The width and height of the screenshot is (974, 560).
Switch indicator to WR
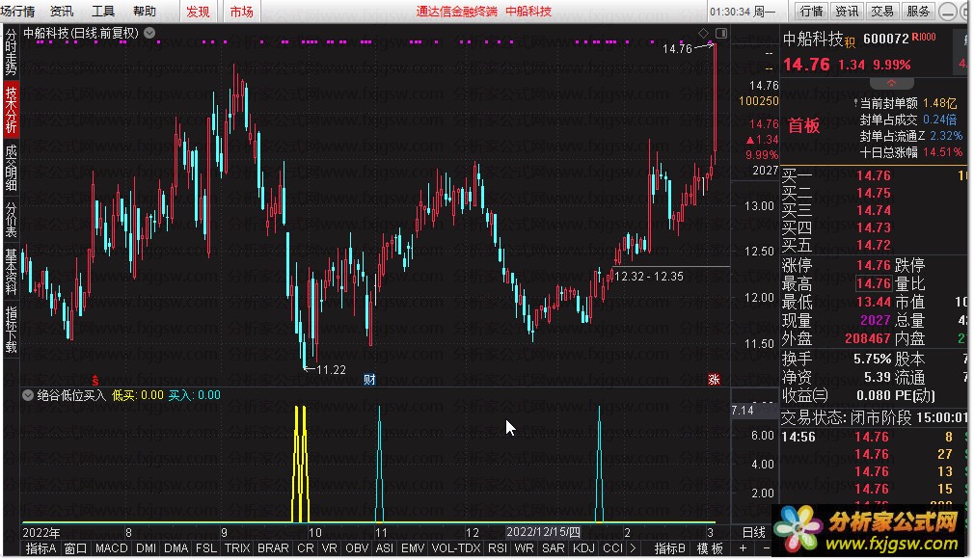(524, 548)
